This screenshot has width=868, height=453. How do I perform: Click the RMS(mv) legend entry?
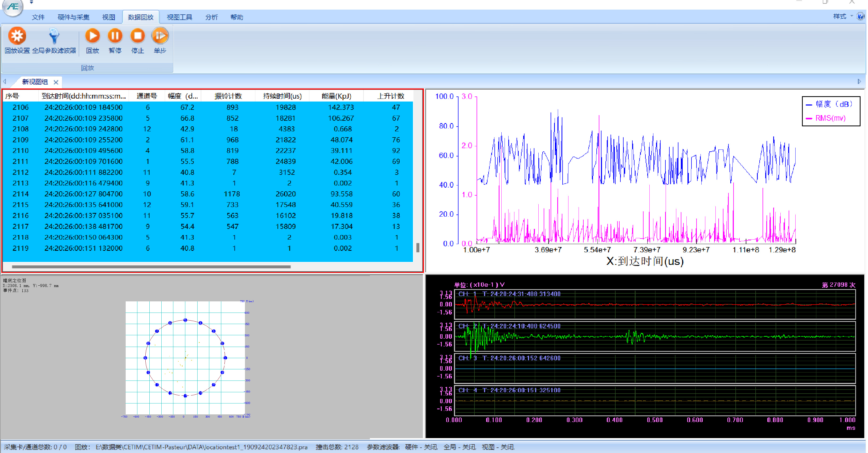point(826,118)
